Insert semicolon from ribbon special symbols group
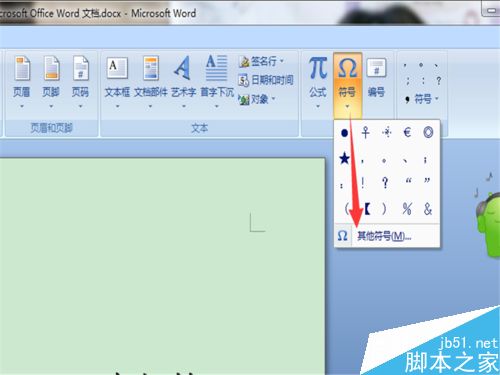Screen dimensions: 500x375 click(408, 81)
